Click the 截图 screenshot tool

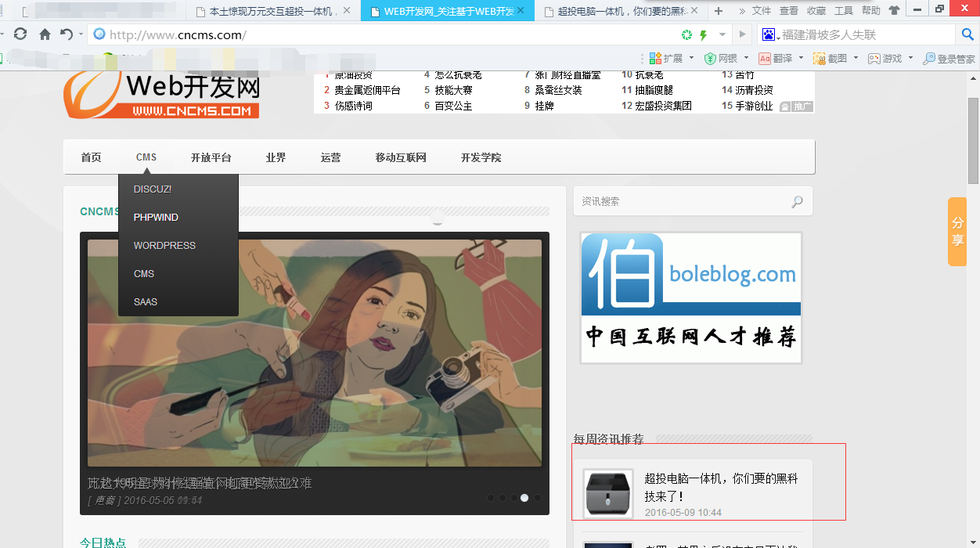tap(830, 59)
